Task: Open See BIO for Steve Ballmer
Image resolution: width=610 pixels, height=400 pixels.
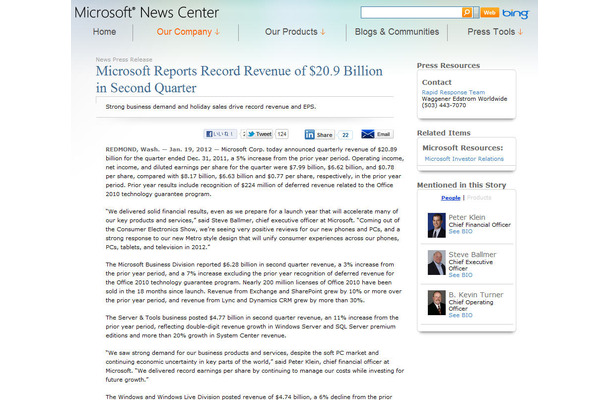Action: (x=461, y=275)
